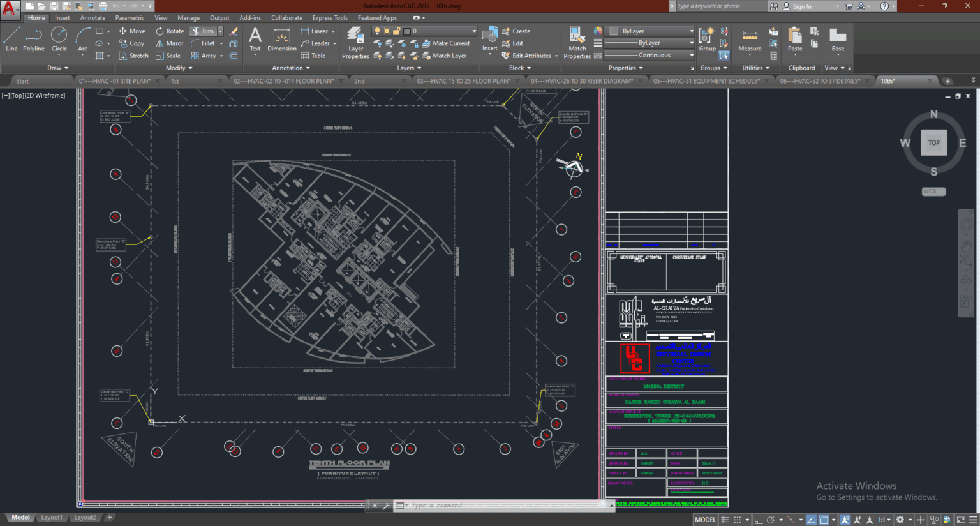This screenshot has height=526, width=980.
Task: Click the gray layer color swatch
Action: point(406,31)
